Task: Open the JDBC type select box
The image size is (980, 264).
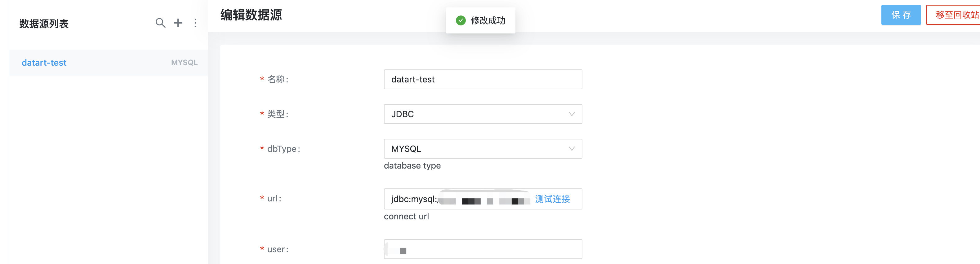Action: tap(483, 114)
